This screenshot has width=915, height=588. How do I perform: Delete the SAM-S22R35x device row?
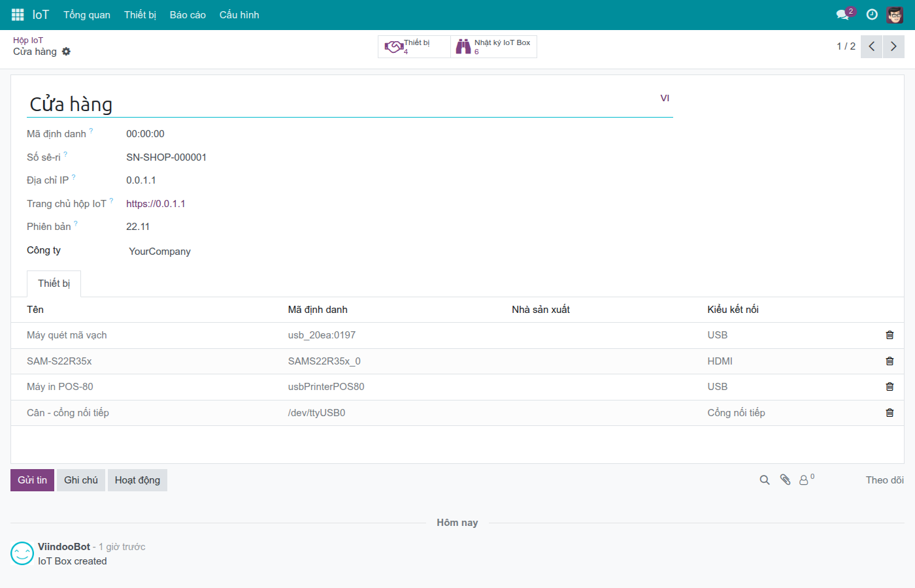(890, 361)
